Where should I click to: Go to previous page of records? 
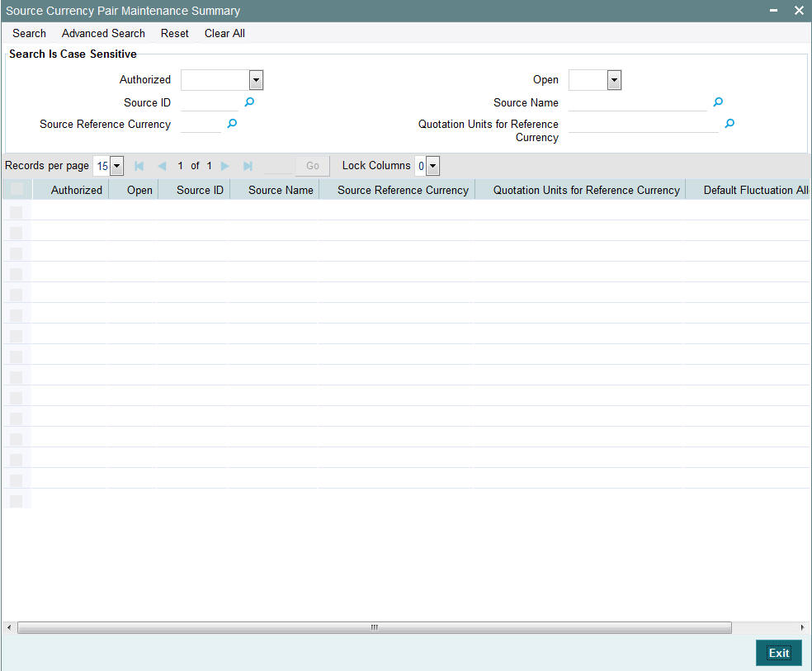162,166
